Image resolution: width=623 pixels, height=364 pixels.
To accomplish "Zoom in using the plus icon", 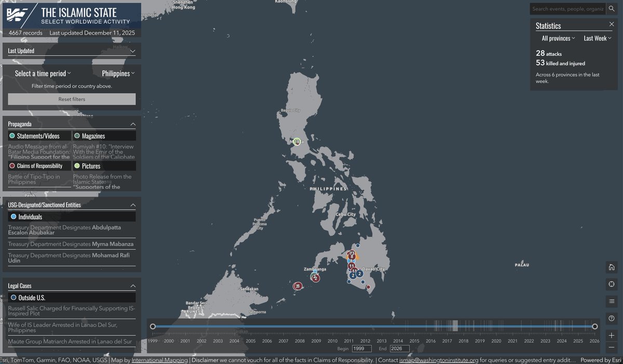I will (x=612, y=335).
